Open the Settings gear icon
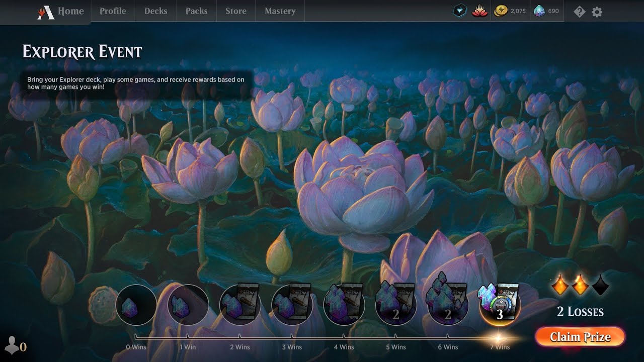This screenshot has width=644, height=362. [x=597, y=12]
